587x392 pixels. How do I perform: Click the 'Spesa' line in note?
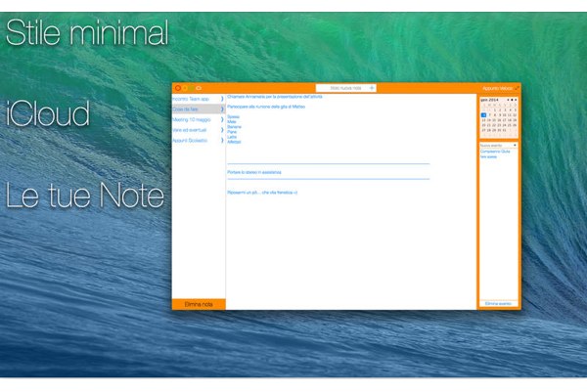[x=233, y=116]
